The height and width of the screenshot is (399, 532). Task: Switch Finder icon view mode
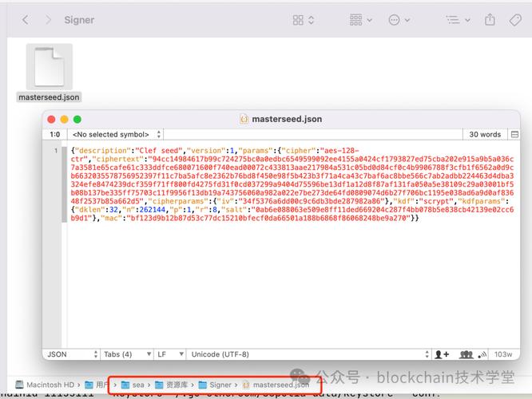pyautogui.click(x=304, y=20)
